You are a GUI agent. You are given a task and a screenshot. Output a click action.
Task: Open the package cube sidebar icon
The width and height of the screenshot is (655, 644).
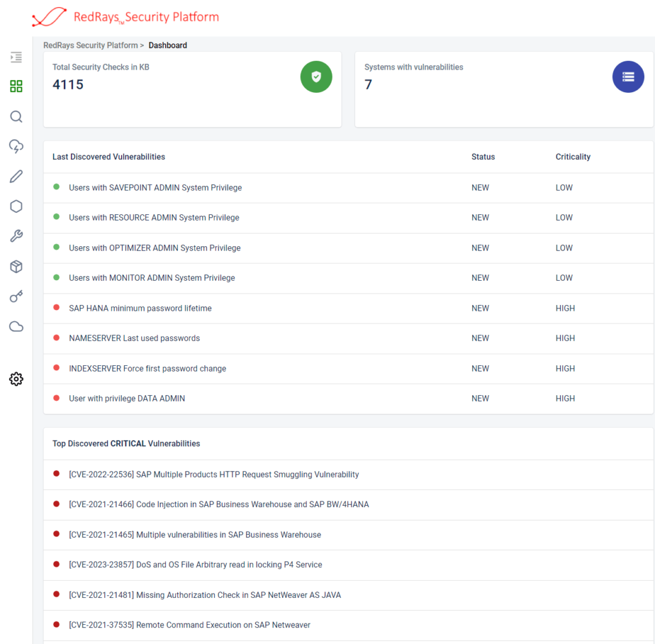coord(16,267)
